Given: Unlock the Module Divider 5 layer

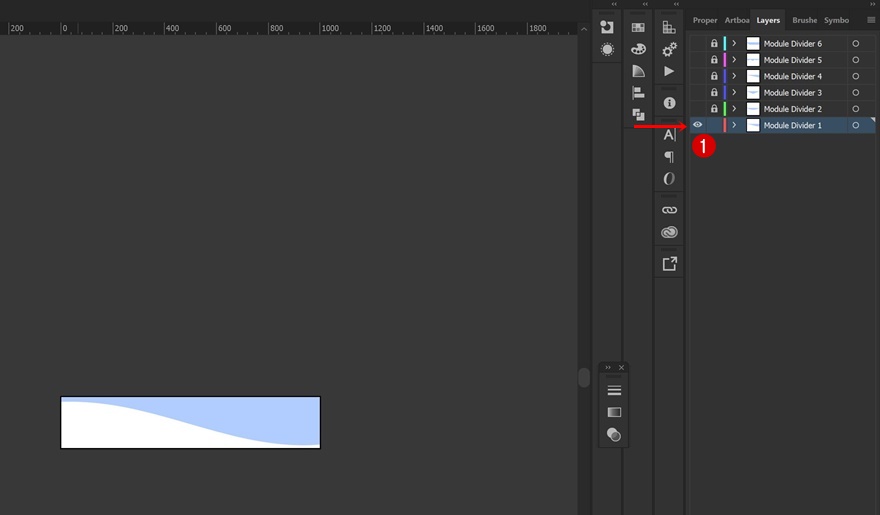Looking at the screenshot, I should coord(714,59).
